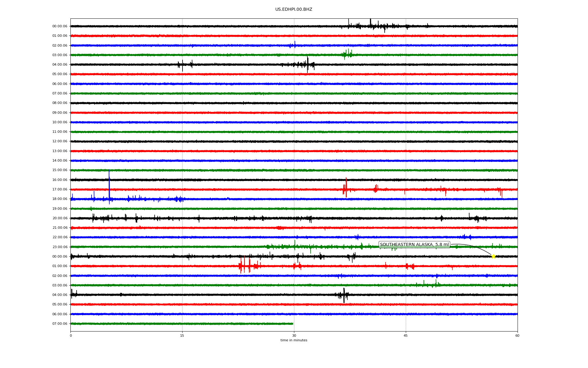
Task: Click the 0 minute x-axis tick label
Action: tap(71, 335)
